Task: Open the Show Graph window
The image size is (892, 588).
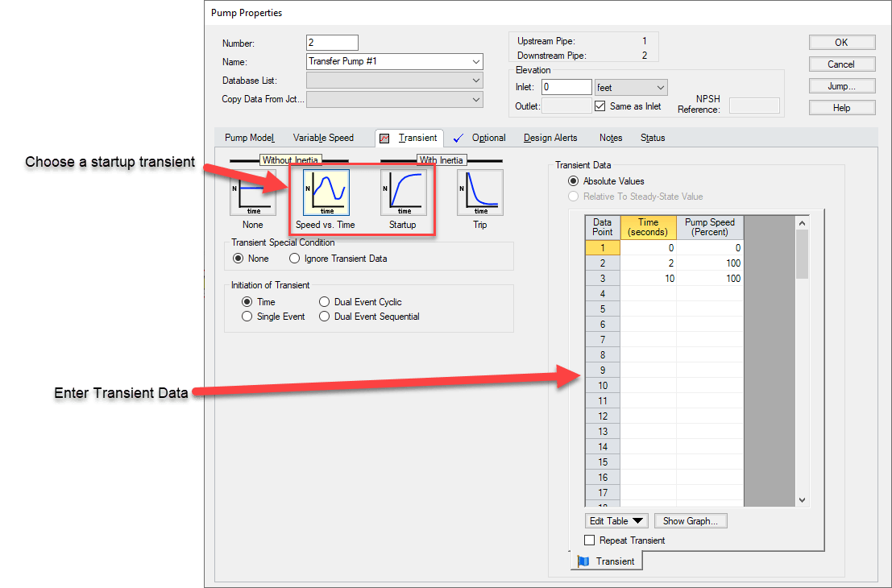Action: point(690,520)
